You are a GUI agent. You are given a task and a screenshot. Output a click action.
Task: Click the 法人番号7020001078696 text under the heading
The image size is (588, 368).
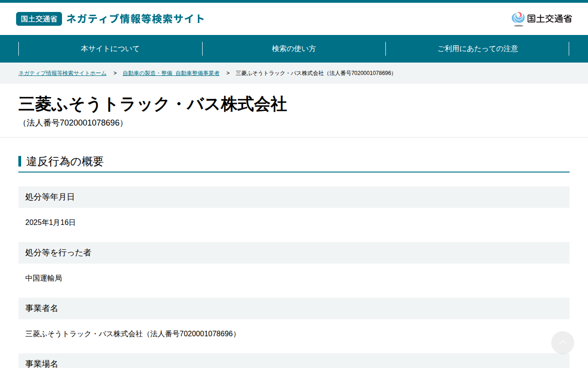[x=73, y=123]
